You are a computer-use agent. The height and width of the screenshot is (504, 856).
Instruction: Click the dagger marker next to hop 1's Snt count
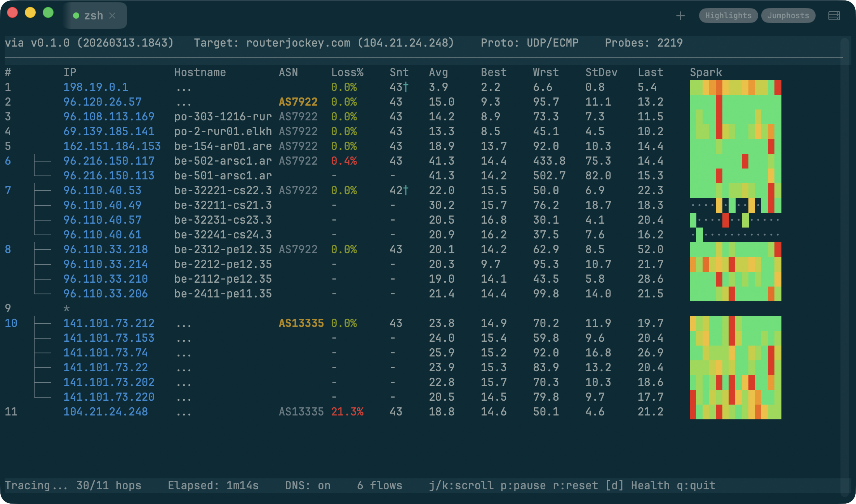(405, 86)
